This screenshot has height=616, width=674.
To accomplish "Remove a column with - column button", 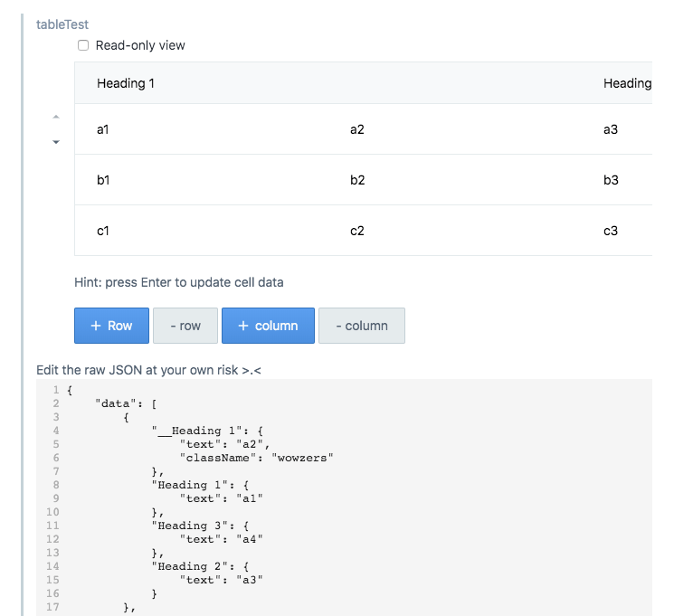I will click(362, 326).
